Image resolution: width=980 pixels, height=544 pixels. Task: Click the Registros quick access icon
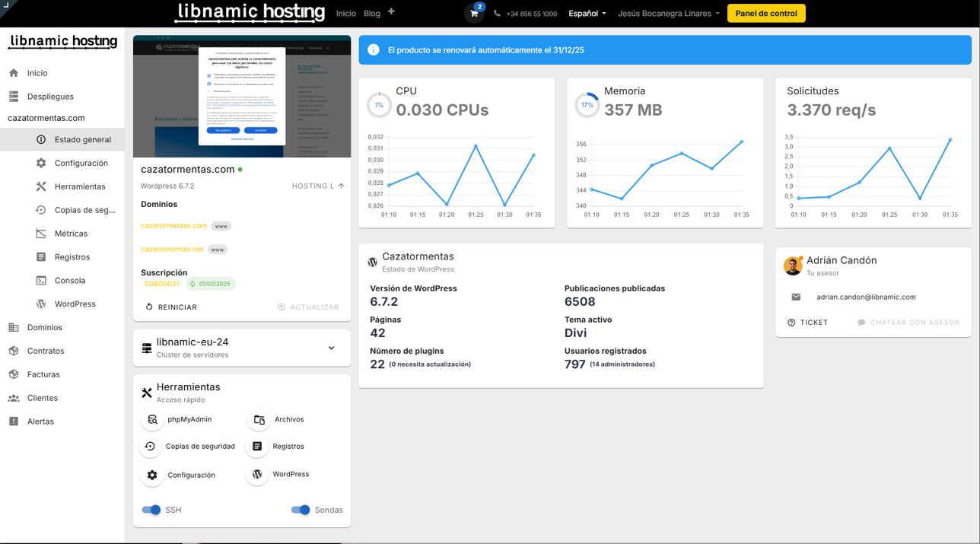coord(258,447)
